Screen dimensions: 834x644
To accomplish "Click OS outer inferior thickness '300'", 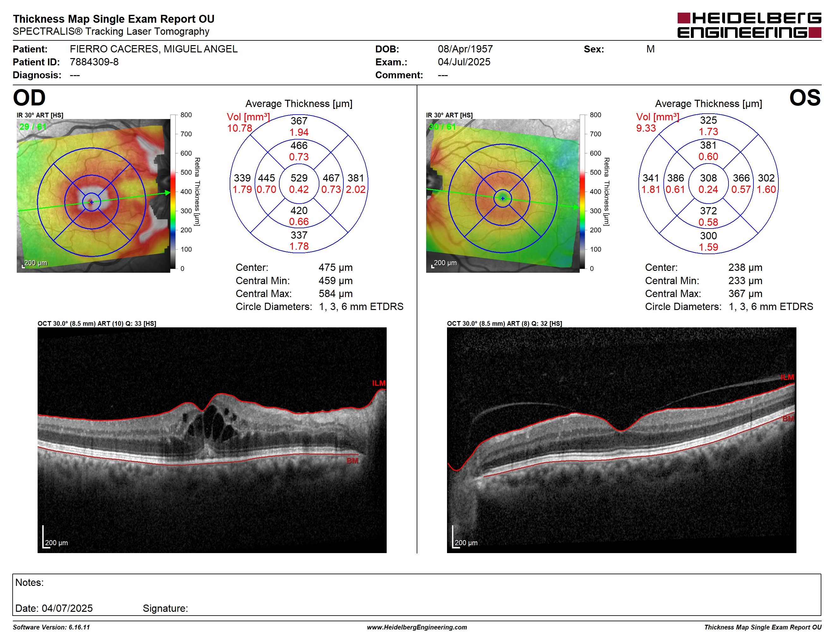I will point(708,236).
